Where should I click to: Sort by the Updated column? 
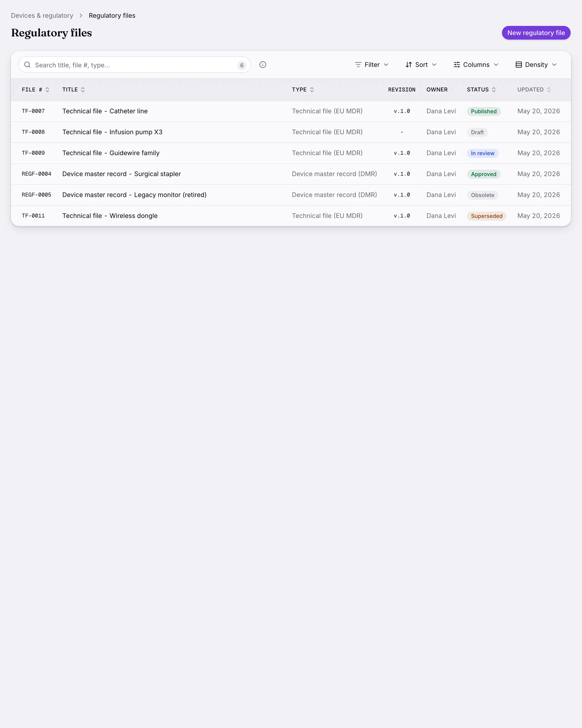click(549, 89)
